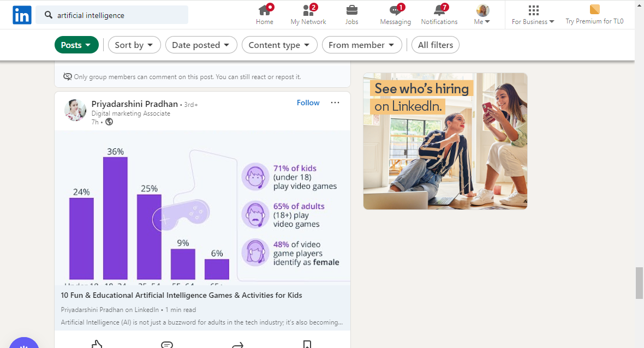Click the article preview text starting 'Artificial Intelligence (AI) is not'

tap(202, 322)
